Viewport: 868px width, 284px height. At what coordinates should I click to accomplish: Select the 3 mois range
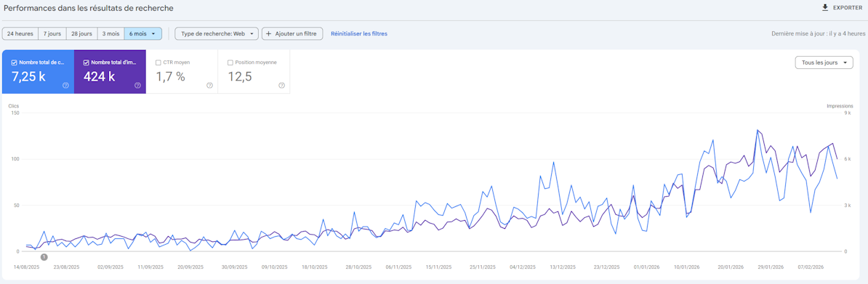(110, 33)
